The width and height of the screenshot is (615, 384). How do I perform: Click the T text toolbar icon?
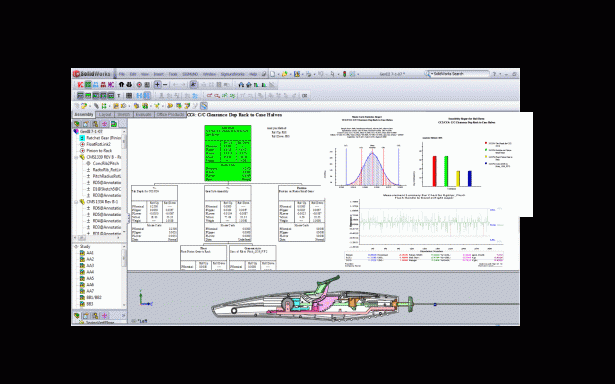coord(119,95)
